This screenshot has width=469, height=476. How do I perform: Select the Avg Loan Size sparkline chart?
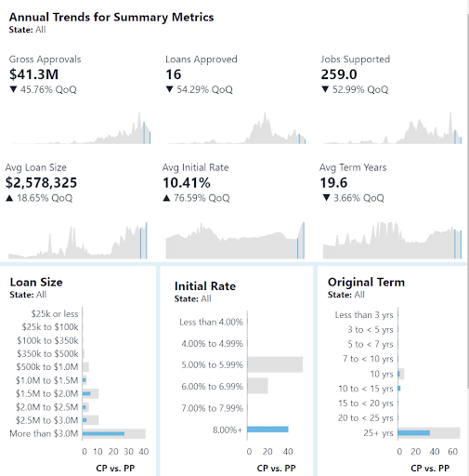(x=78, y=241)
